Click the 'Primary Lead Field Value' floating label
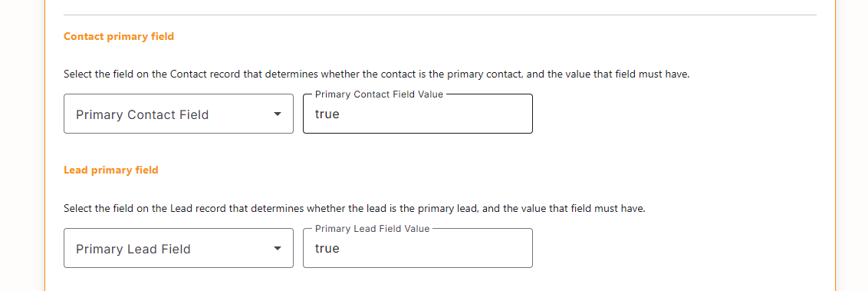The image size is (868, 291). [373, 228]
